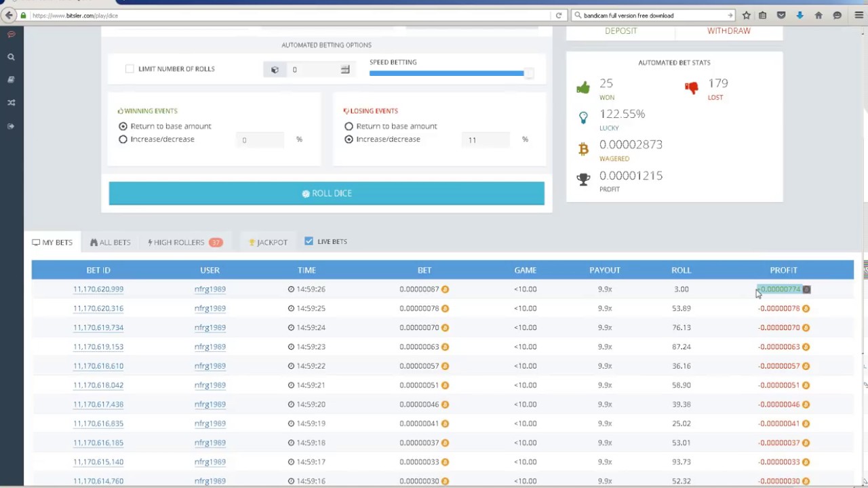Click the lightbulb Lucky icon
Screen dimensions: 868x488
pos(583,118)
